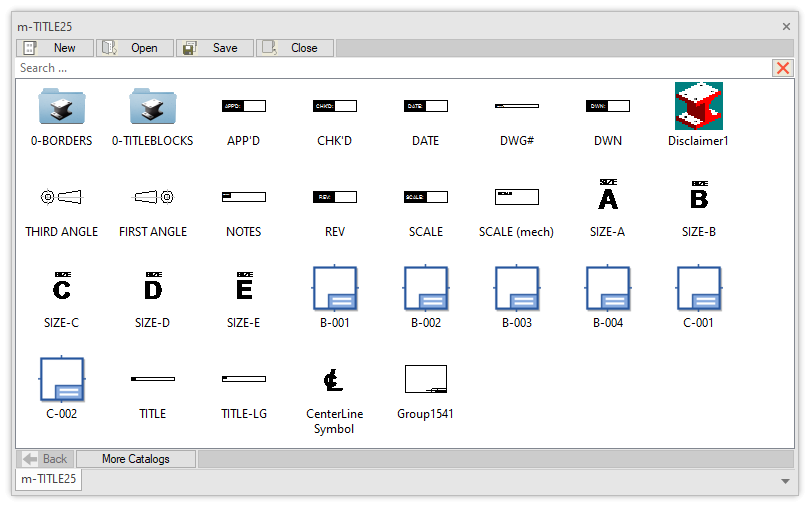The width and height of the screenshot is (810, 508).
Task: Select the Disclaimer1 symbol
Action: point(698,106)
